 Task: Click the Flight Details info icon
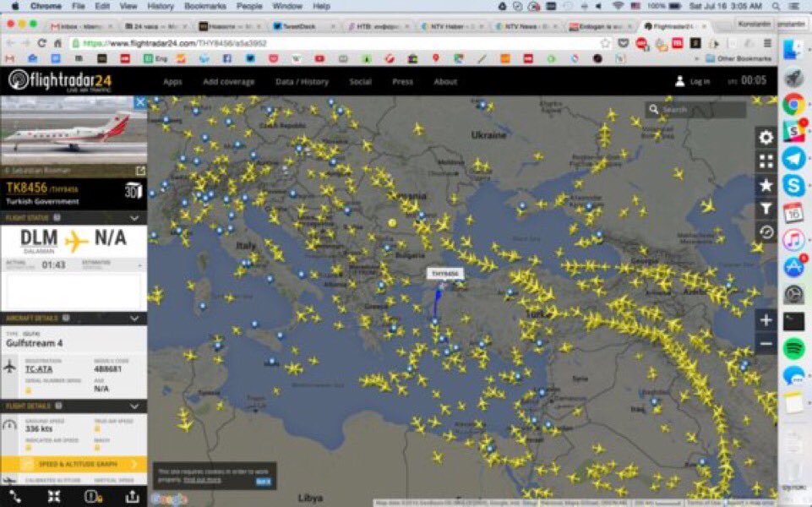(59, 406)
